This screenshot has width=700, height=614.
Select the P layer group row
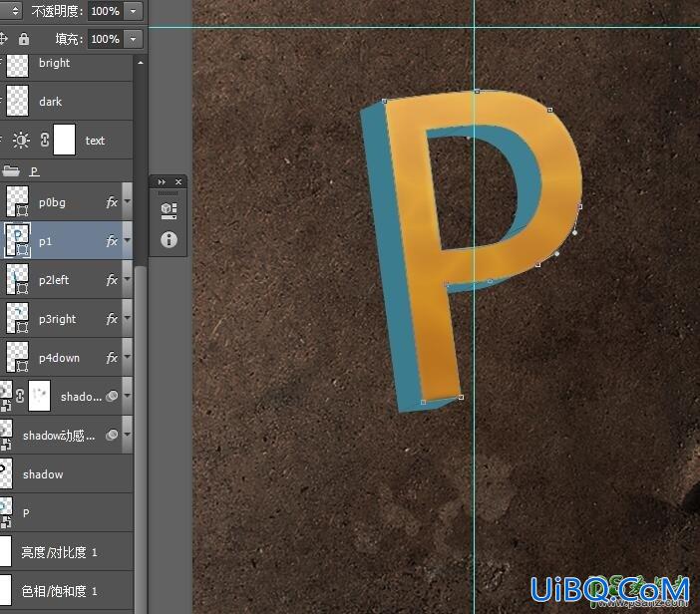click(66, 170)
